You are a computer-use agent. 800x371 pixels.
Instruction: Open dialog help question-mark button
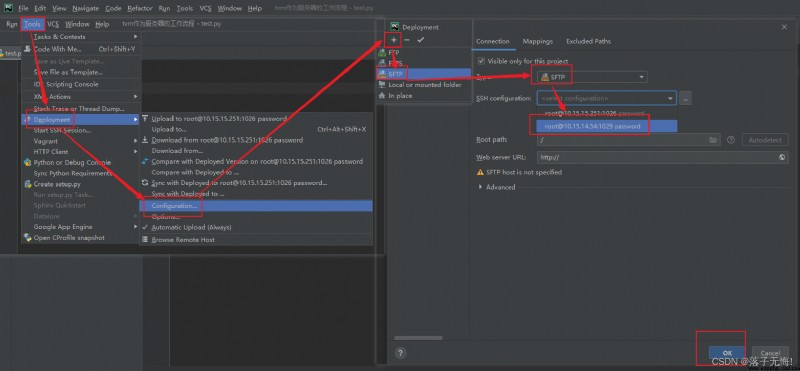[401, 353]
